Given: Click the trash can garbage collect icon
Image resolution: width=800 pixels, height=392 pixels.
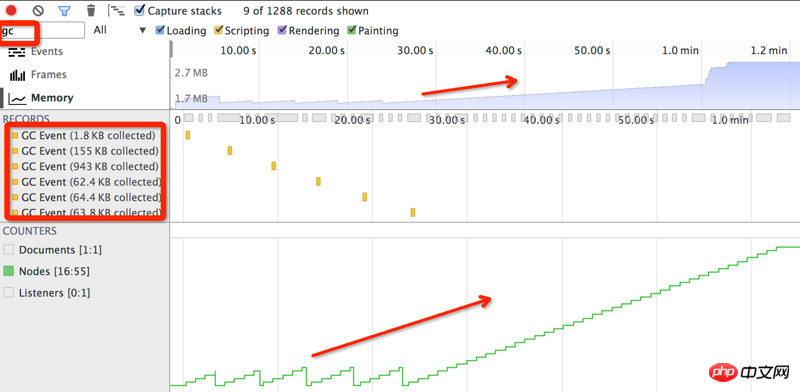Looking at the screenshot, I should pyautogui.click(x=91, y=10).
